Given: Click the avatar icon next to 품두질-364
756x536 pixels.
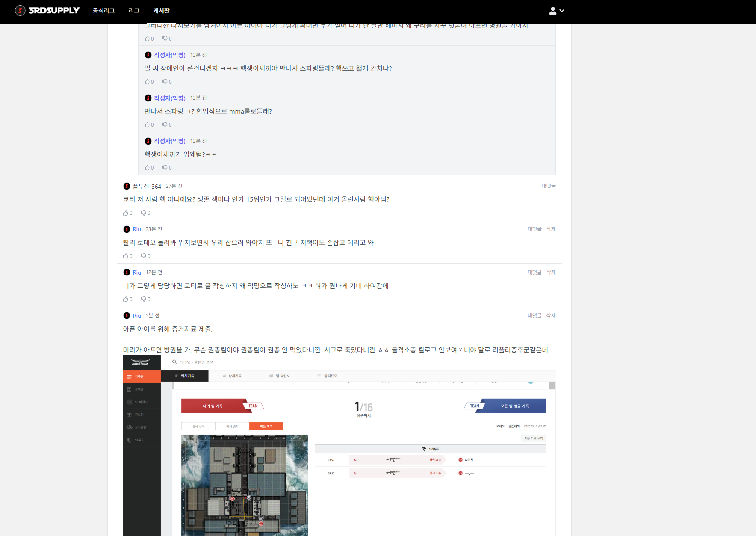Looking at the screenshot, I should [x=127, y=186].
